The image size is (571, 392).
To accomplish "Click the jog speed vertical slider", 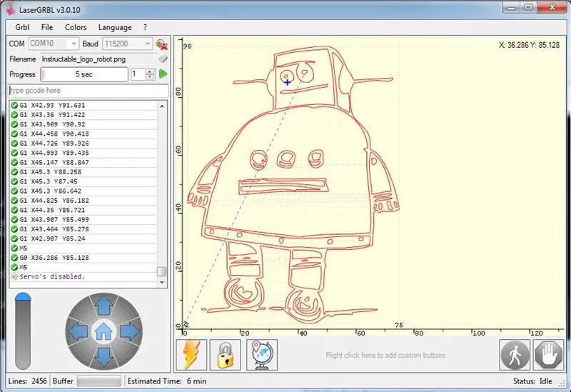I will click(x=23, y=331).
